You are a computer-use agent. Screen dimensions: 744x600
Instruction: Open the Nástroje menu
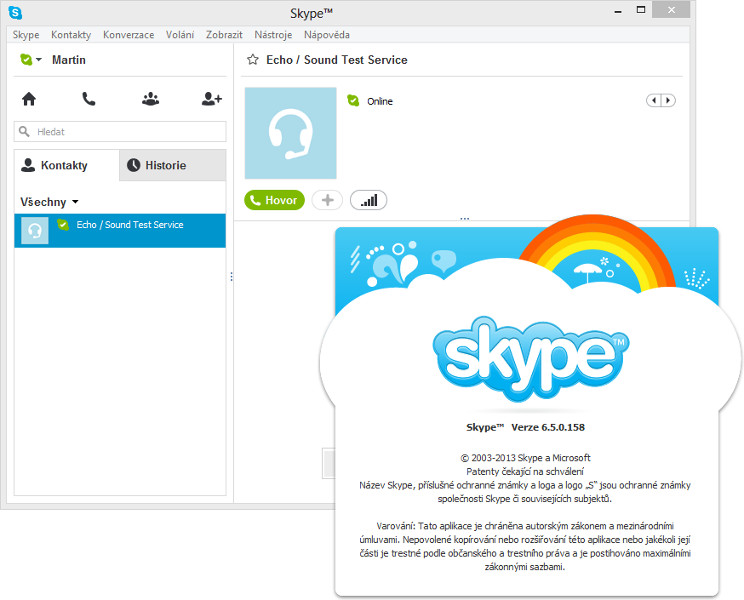point(273,35)
